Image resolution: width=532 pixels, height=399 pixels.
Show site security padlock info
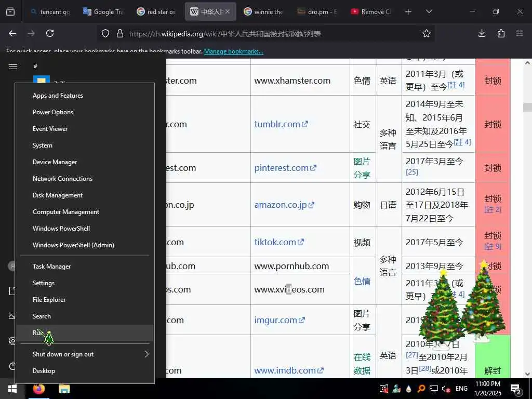(x=120, y=33)
